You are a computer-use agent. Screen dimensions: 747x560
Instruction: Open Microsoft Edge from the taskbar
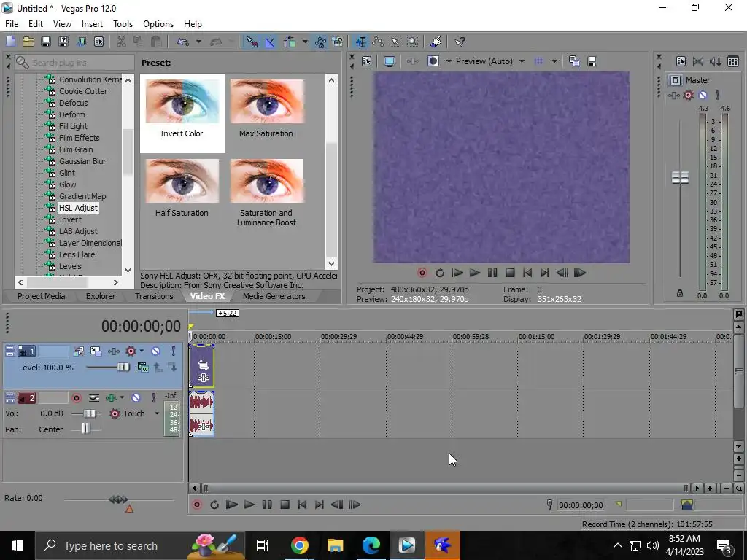[371, 545]
